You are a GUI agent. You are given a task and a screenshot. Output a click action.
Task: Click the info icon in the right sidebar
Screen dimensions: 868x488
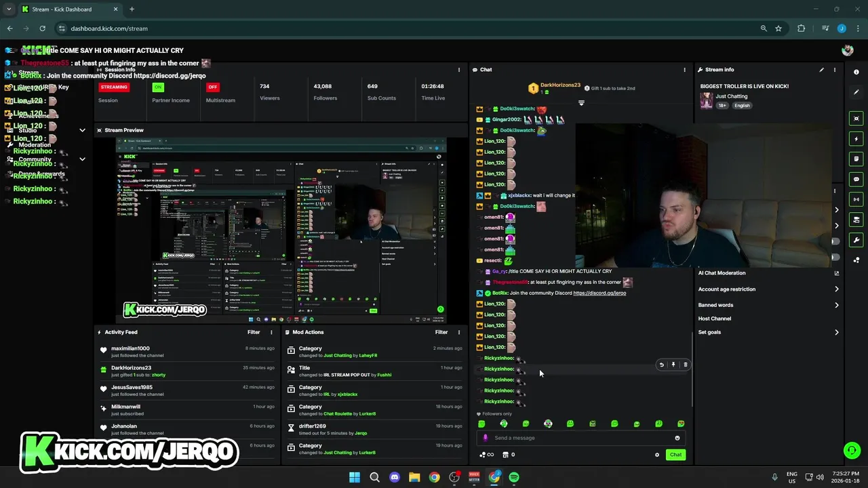tap(856, 72)
